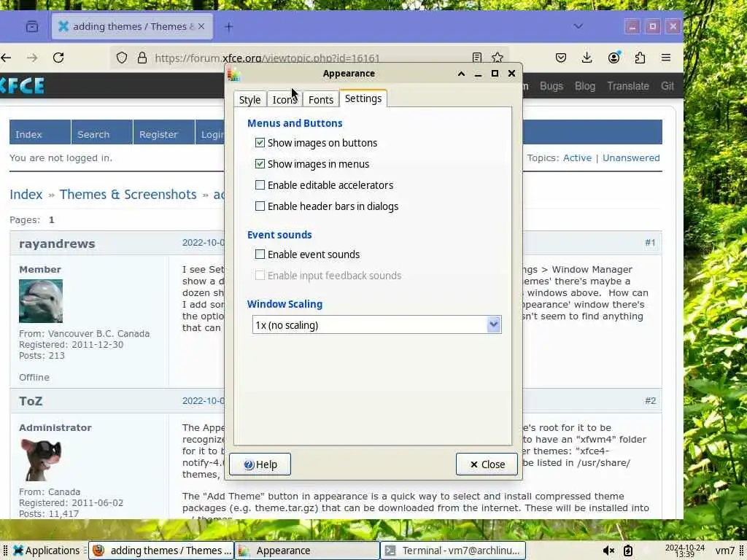Click Index breadcrumb link
Viewport: 747px width, 560px height.
tap(26, 194)
